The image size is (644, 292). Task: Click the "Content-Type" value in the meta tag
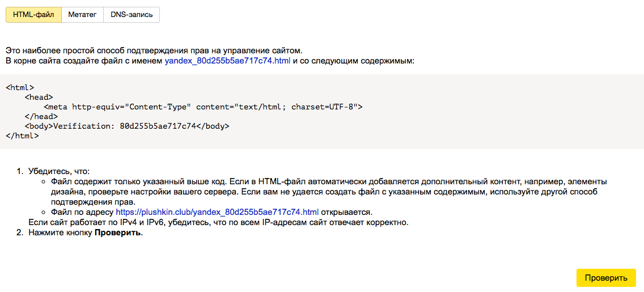[158, 107]
